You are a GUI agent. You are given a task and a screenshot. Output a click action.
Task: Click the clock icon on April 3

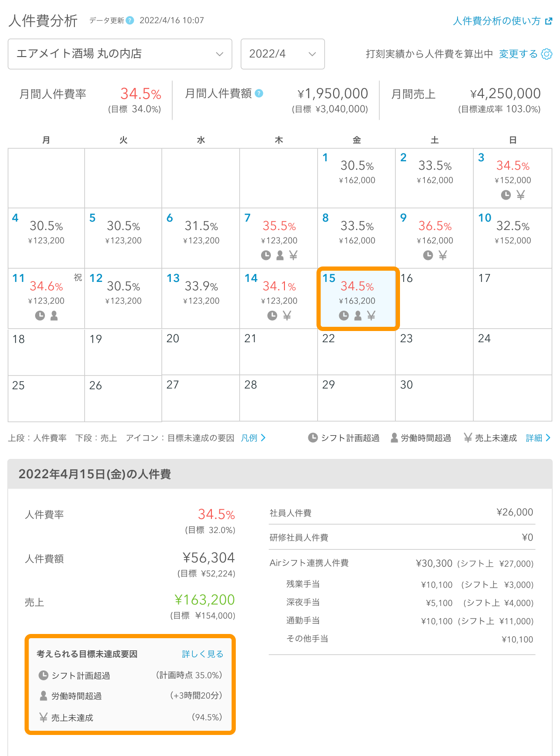[506, 195]
